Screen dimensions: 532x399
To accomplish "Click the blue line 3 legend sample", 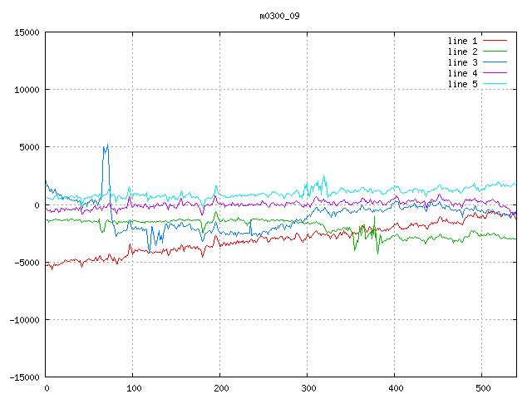I will coord(495,62).
